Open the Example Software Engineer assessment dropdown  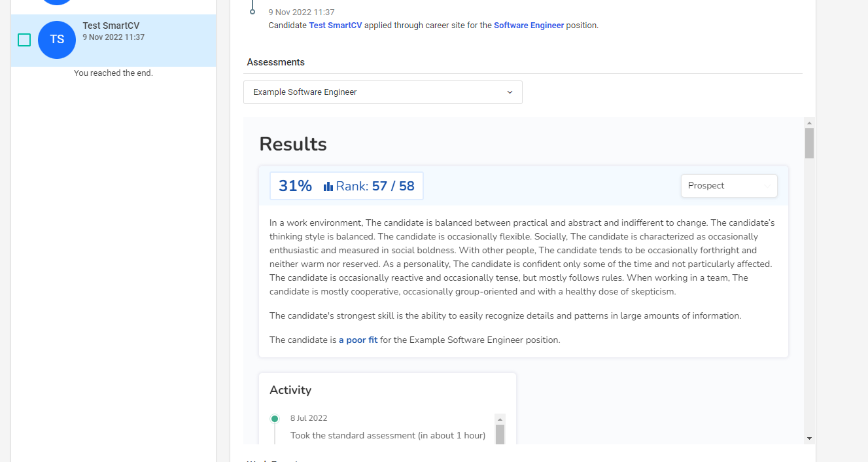(382, 92)
